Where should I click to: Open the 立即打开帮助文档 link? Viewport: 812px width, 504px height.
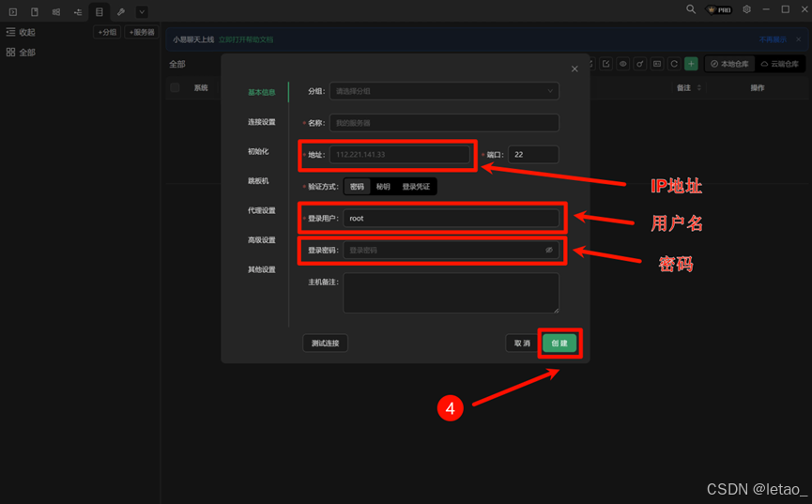[x=245, y=39]
